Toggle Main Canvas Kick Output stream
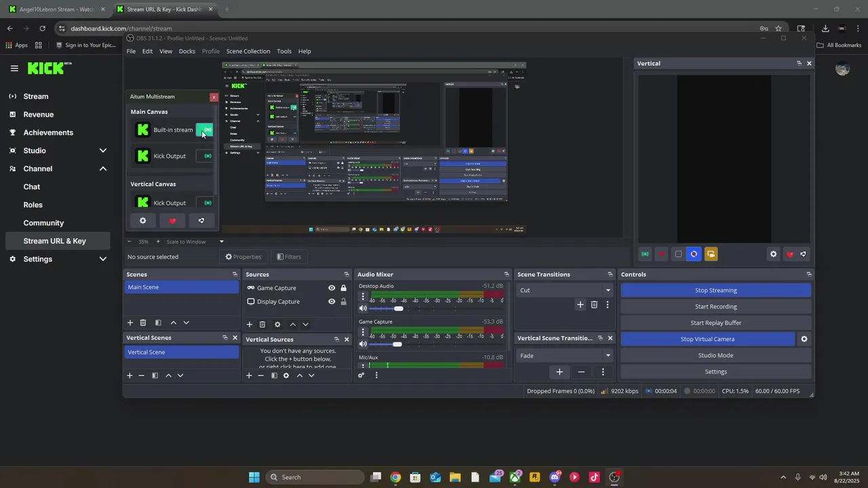This screenshot has width=868, height=488. (x=205, y=156)
